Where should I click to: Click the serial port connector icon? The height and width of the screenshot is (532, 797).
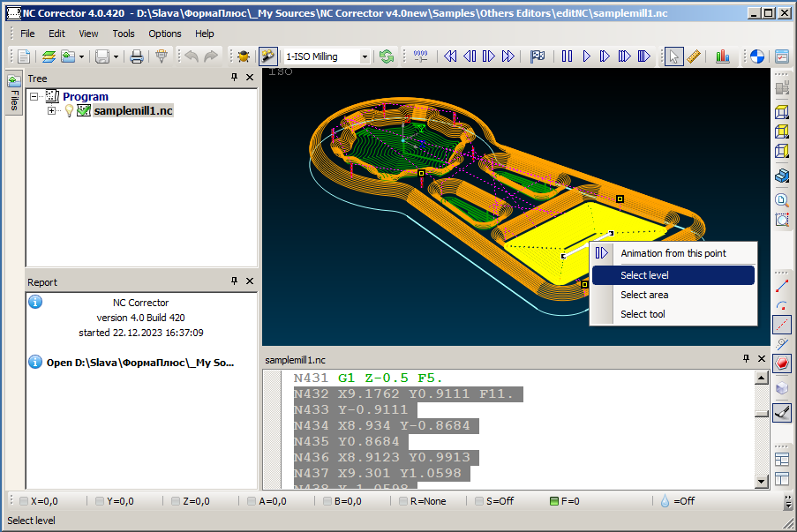(x=162, y=56)
